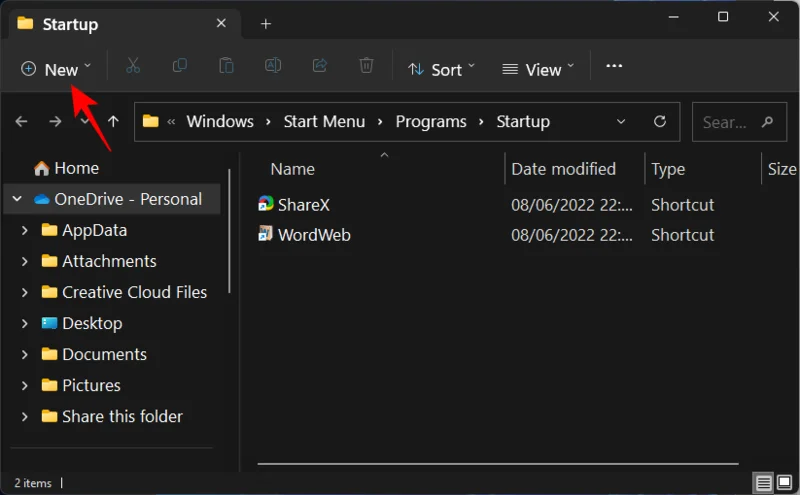Click the Share icon in toolbar
800x495 pixels.
click(320, 66)
